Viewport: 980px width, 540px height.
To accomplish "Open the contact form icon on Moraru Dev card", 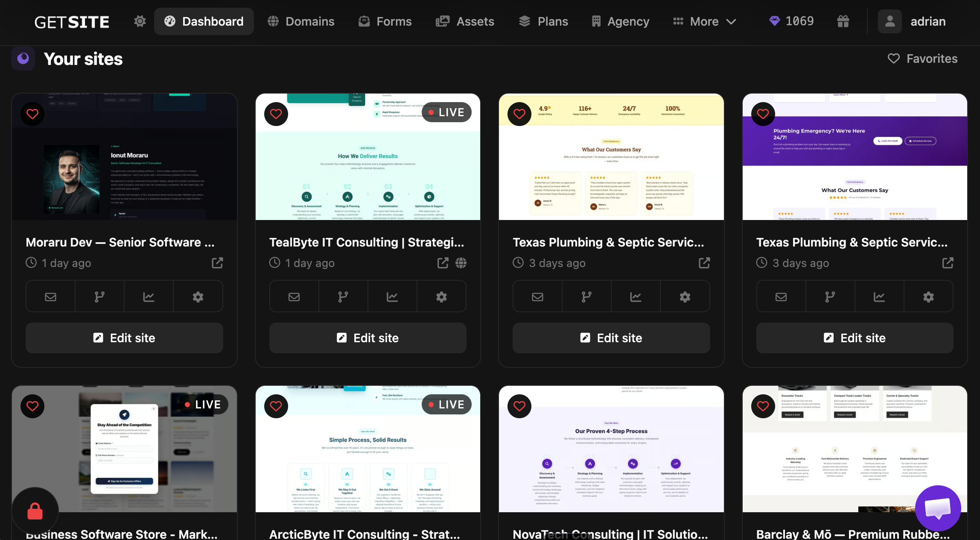I will (50, 296).
